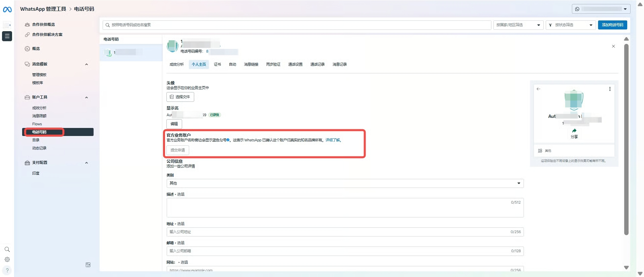Open the 详细了解 link
This screenshot has width=644, height=277.
pyautogui.click(x=332, y=140)
